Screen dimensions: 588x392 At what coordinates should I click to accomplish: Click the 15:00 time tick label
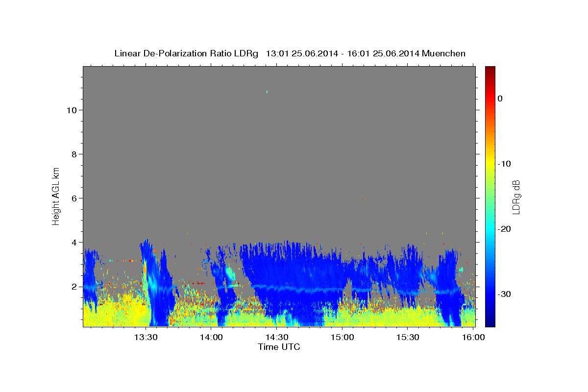343,337
